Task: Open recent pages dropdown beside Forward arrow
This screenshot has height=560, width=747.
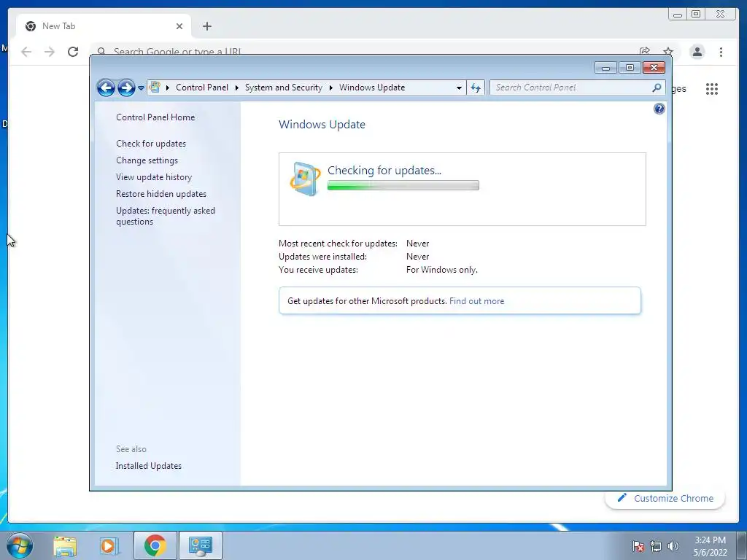Action: [x=141, y=88]
